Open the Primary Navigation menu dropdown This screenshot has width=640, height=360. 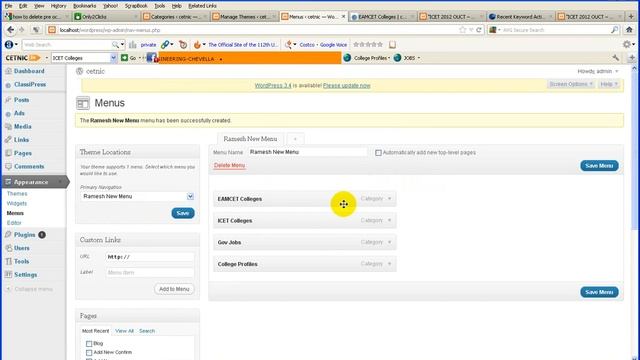(x=190, y=196)
